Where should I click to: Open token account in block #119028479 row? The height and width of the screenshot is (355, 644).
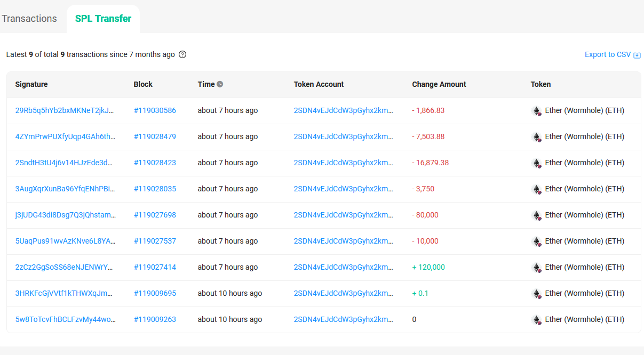(344, 136)
